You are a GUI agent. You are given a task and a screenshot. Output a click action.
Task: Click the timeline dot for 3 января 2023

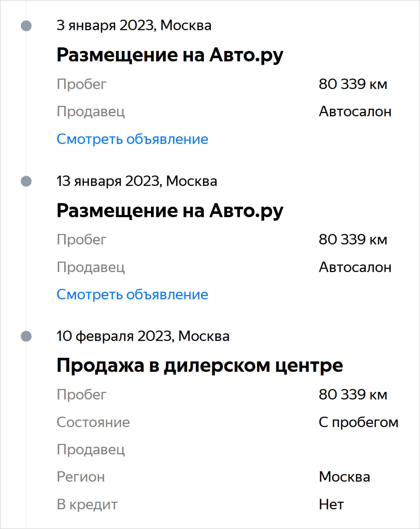pos(26,26)
